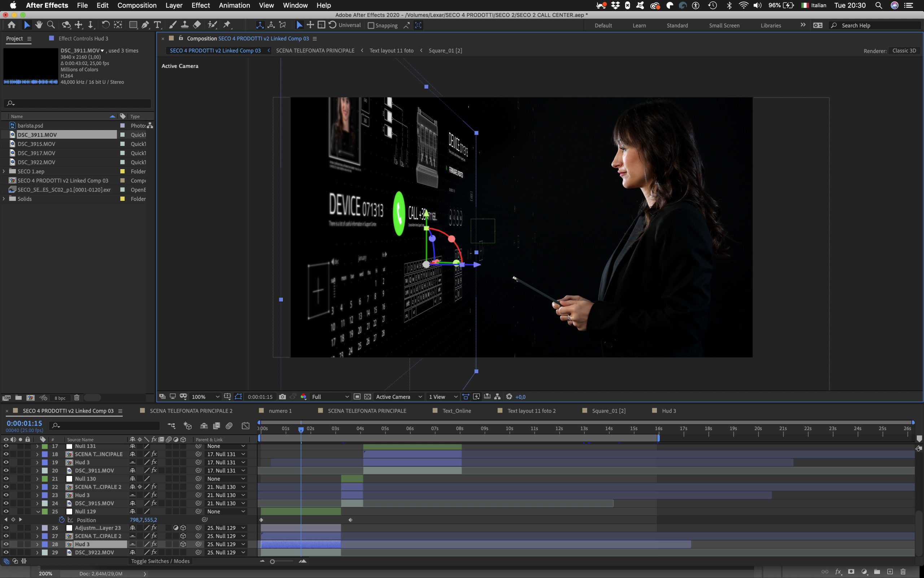Toggle 3D layer switch on Adjustm...Layer 23
The width and height of the screenshot is (924, 578).
click(x=183, y=528)
